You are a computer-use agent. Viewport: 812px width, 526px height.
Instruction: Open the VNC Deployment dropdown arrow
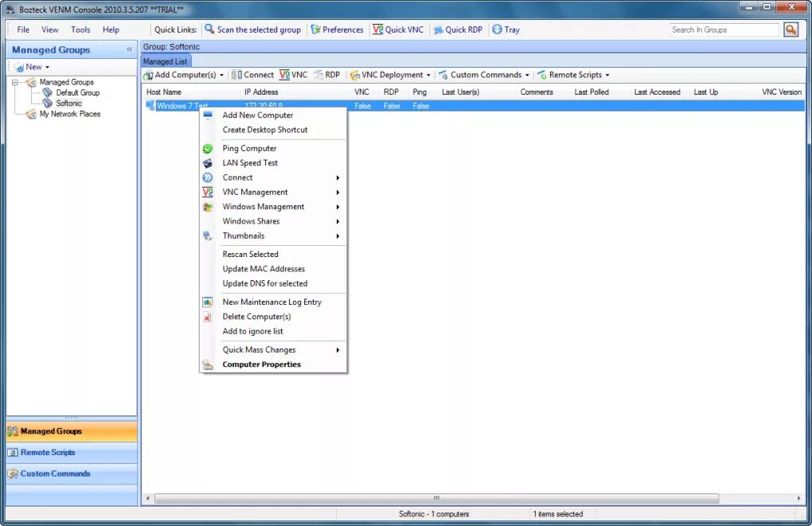(428, 75)
